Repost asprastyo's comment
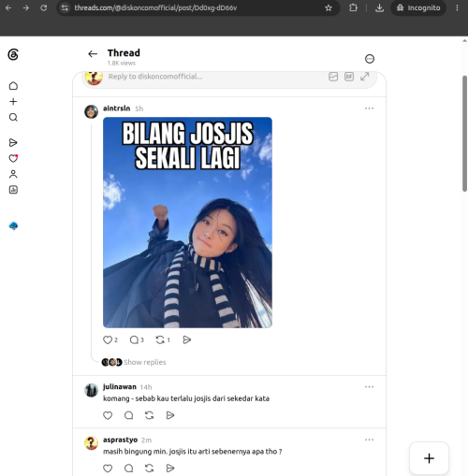 (x=150, y=469)
